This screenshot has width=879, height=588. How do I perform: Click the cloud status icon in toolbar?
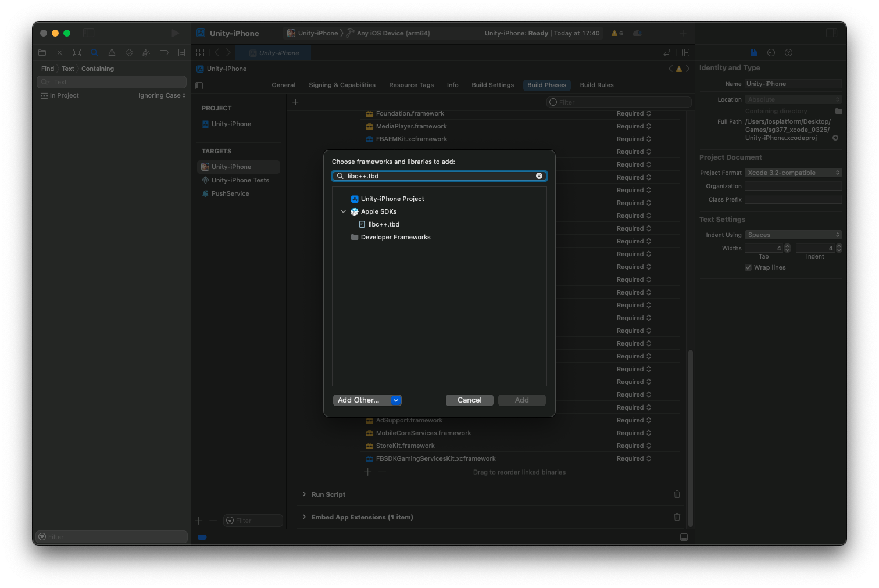637,33
